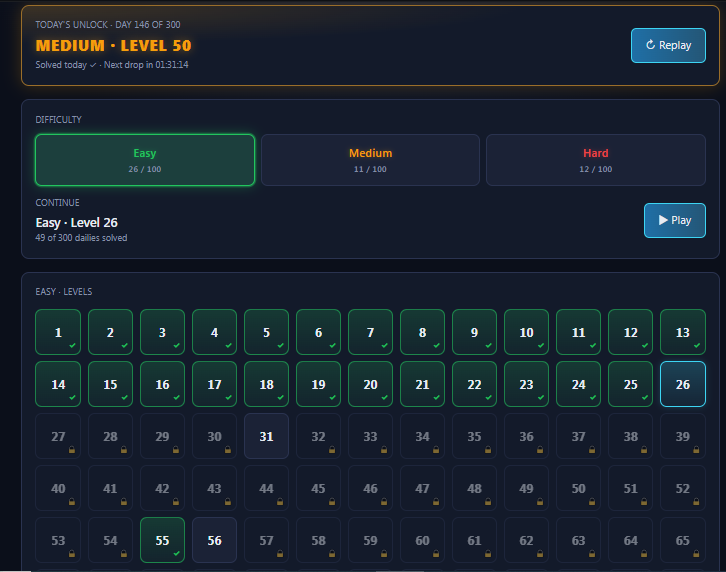Pick level 13 in Easy levels
The image size is (726, 572).
[x=682, y=332]
